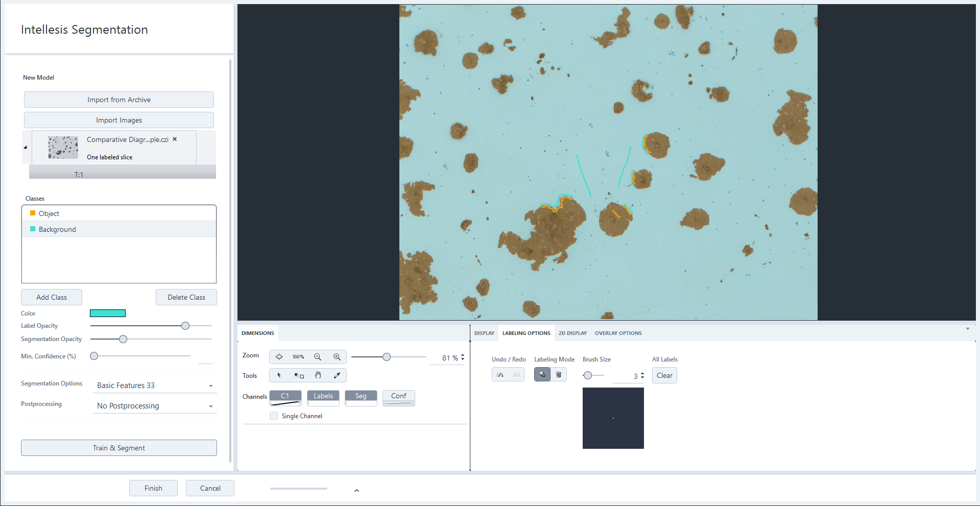
Task: Select the pointer selection tool
Action: point(279,375)
